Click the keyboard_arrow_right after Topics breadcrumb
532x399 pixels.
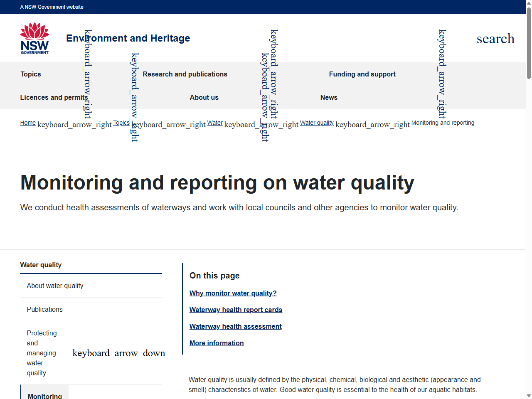(169, 124)
